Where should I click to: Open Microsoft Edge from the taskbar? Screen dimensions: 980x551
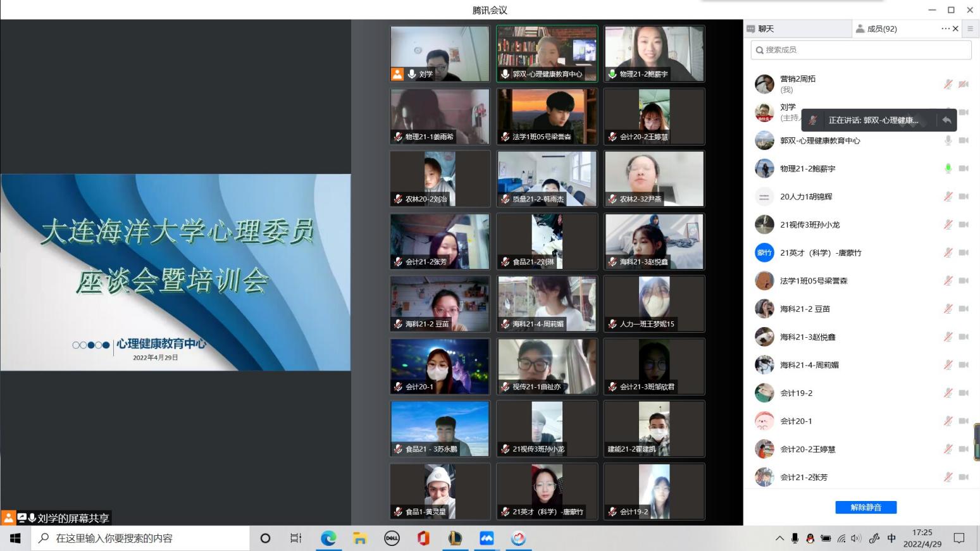click(328, 538)
